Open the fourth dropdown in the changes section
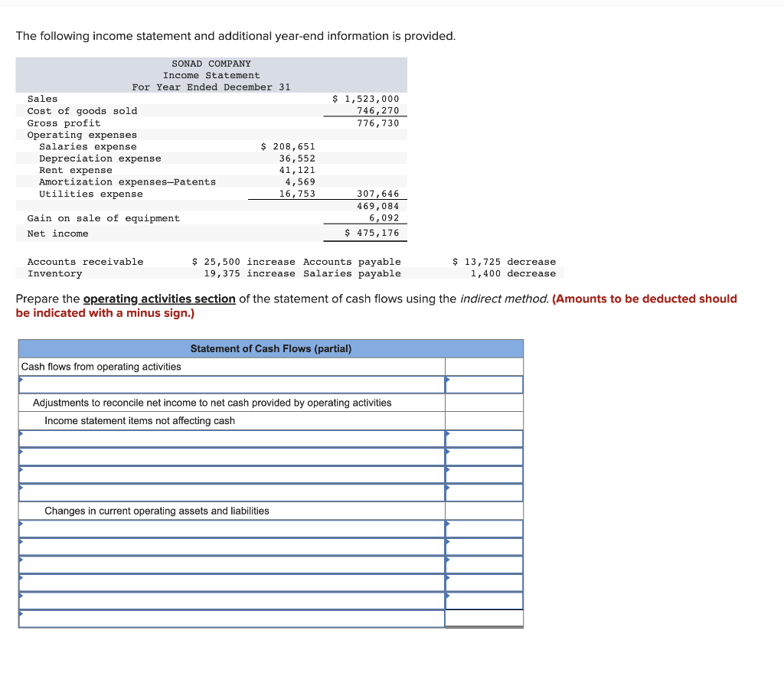Viewport: 784px width, 676px height. tap(230, 582)
